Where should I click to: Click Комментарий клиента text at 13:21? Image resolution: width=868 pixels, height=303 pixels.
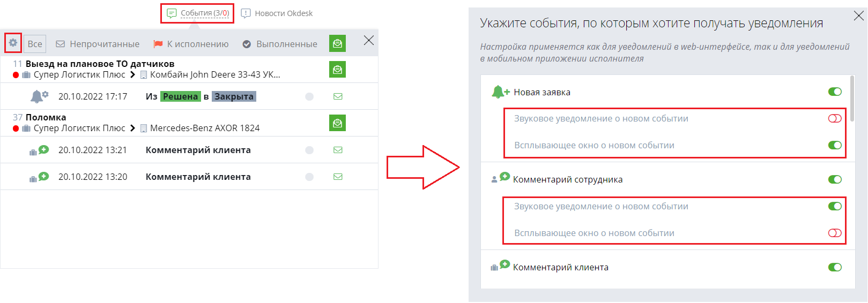click(198, 150)
